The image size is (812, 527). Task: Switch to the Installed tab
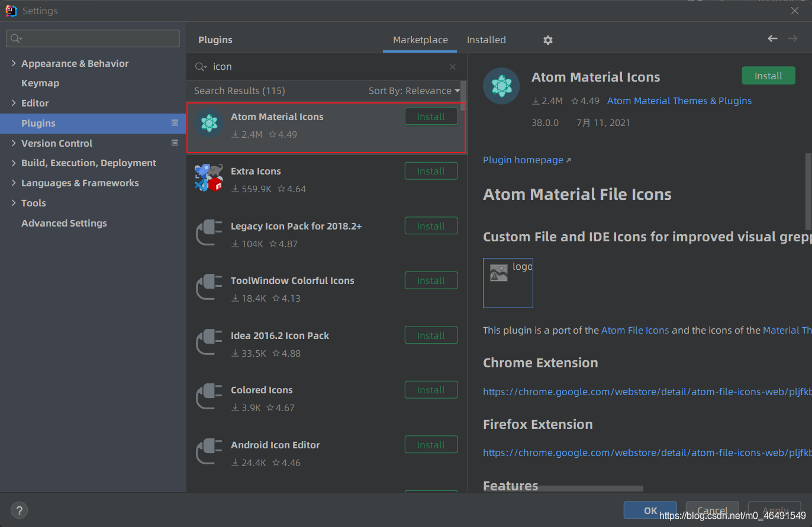tap(486, 40)
